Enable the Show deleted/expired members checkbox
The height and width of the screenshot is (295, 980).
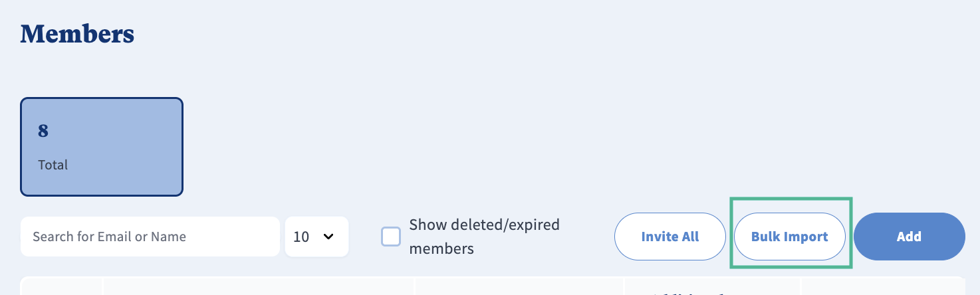pos(391,237)
